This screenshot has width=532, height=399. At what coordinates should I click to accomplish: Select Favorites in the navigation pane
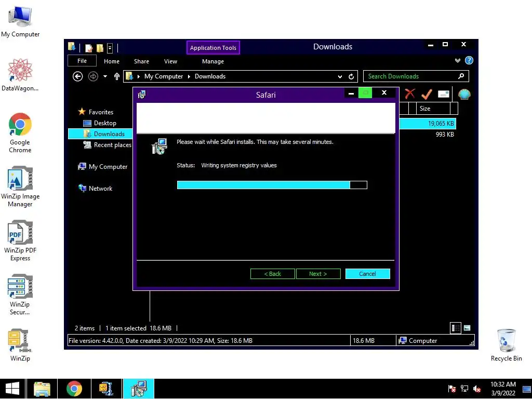coord(101,112)
